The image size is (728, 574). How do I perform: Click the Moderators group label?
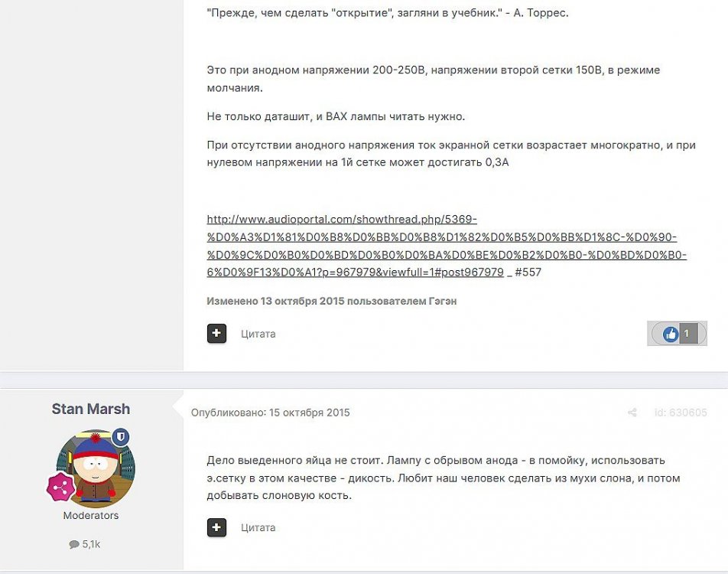(x=91, y=515)
